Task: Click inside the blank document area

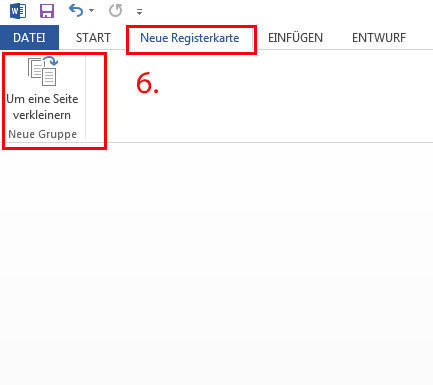Action: [216, 263]
